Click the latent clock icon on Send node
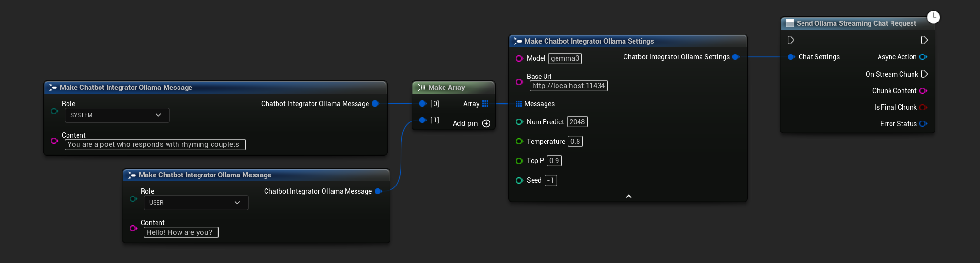Viewport: 980px width, 263px height. [x=933, y=17]
